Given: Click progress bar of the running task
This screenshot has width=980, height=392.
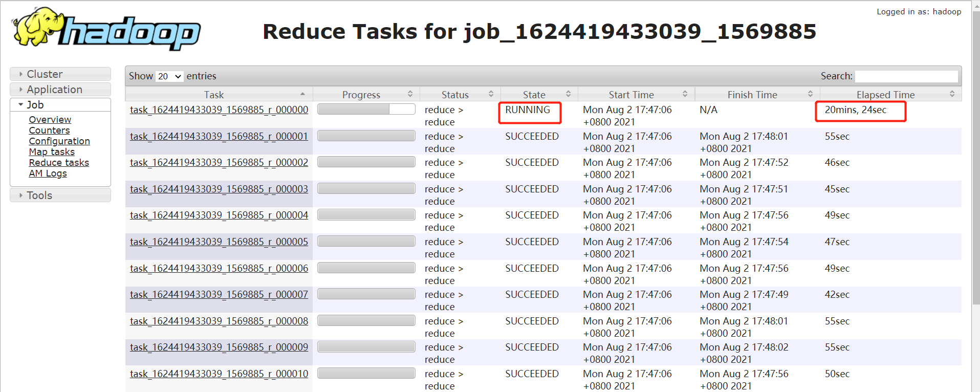Looking at the screenshot, I should coord(366,109).
